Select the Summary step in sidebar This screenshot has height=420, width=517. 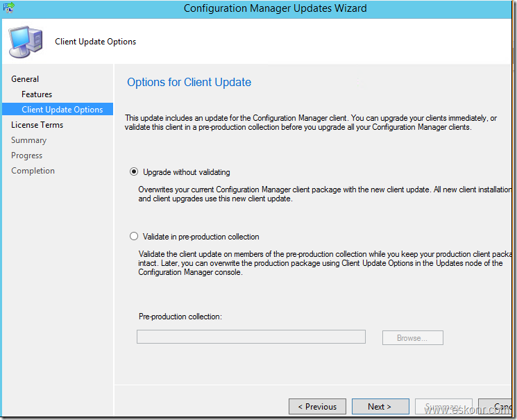(28, 140)
